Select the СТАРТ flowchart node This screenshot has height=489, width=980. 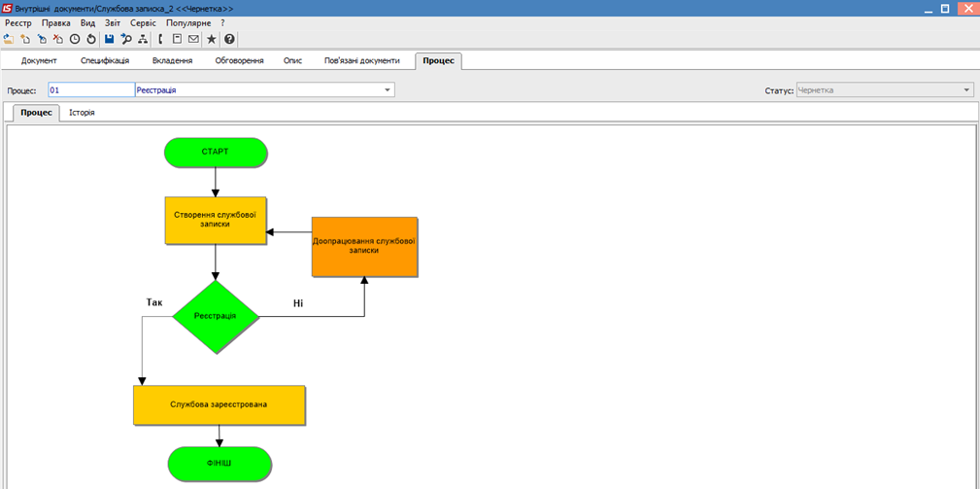(216, 152)
